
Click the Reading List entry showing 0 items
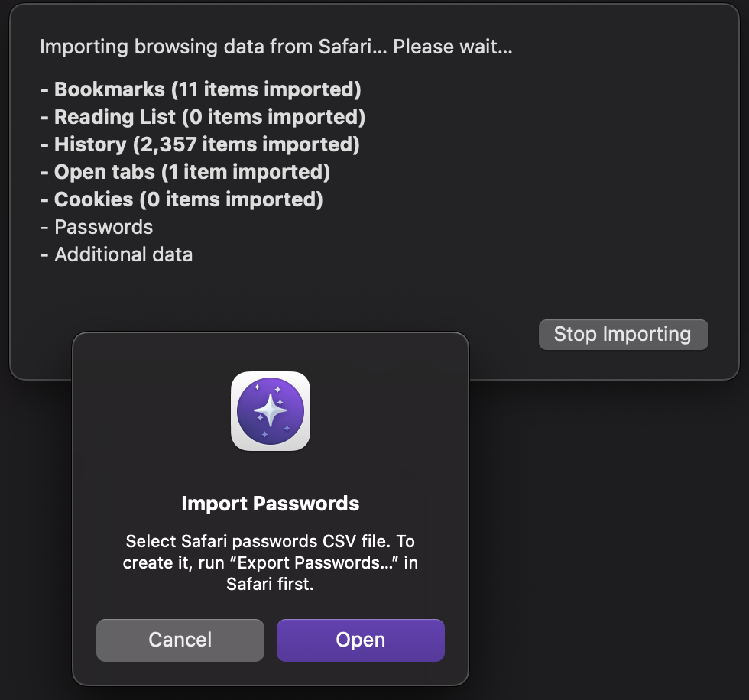coord(209,117)
